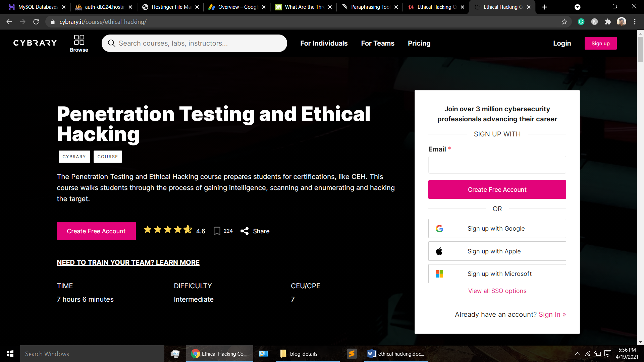Bookmark this page with star icon

tap(564, 22)
